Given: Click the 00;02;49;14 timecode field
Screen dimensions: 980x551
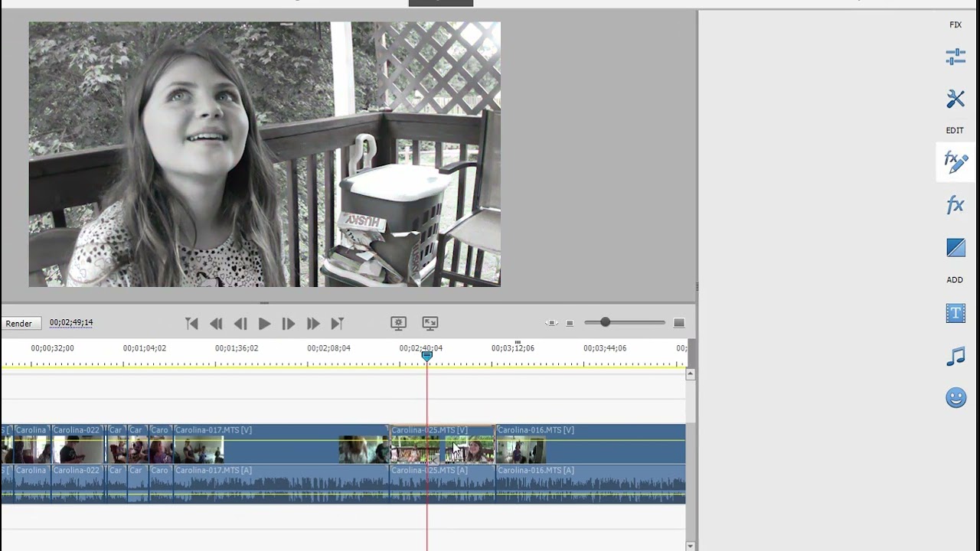Looking at the screenshot, I should click(71, 322).
